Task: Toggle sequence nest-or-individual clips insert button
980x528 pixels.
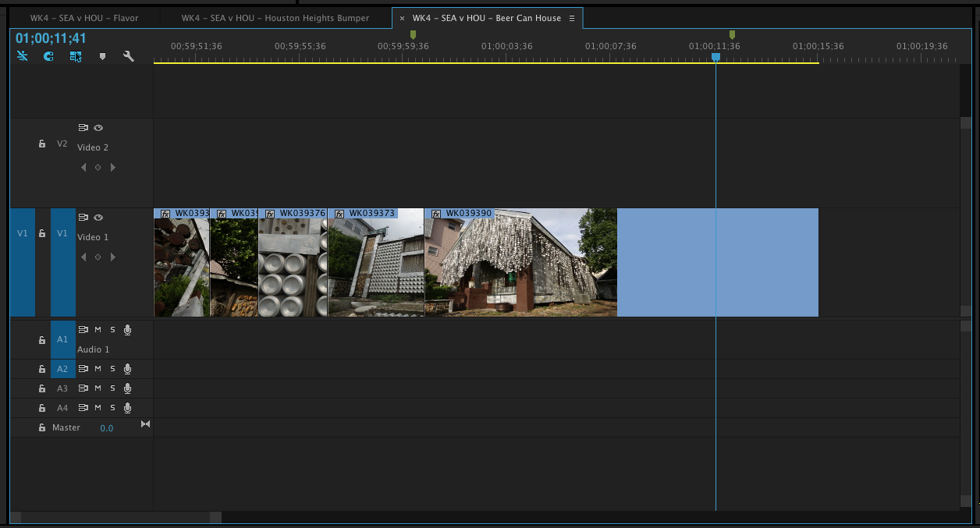Action: pos(22,56)
